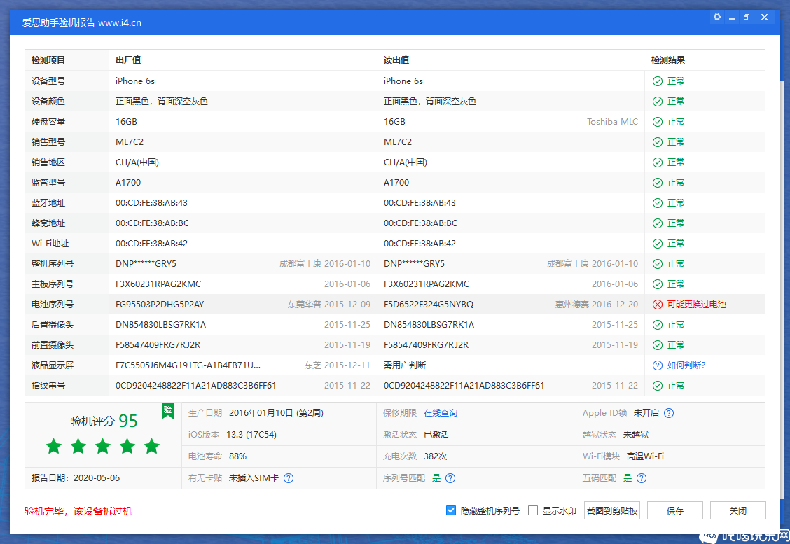
Task: Click blue question icon in 液晶显示屏 row
Action: (657, 365)
